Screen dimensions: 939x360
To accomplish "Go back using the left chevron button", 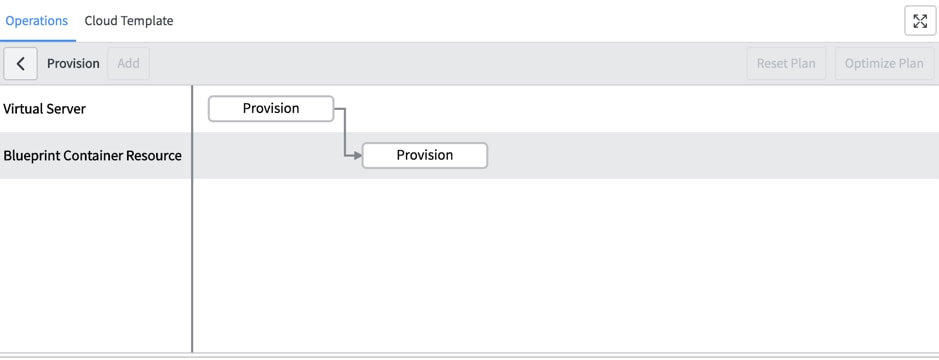I will click(20, 63).
